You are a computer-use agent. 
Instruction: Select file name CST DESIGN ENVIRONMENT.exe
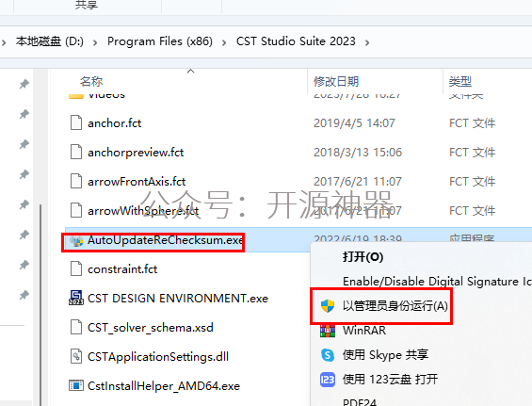tap(178, 299)
